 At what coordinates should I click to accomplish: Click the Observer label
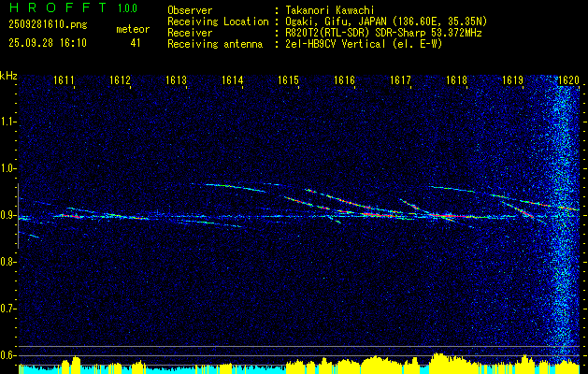190,10
